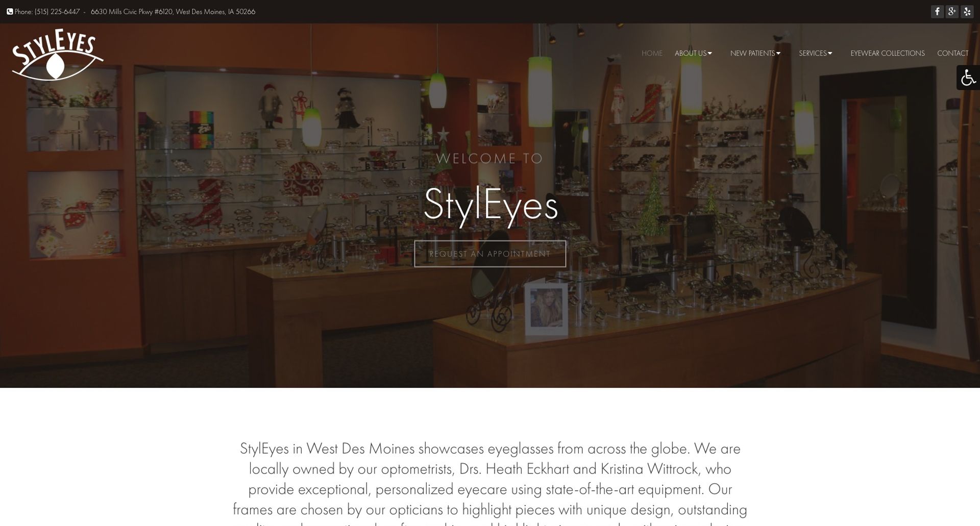Go to the Home menu item
This screenshot has height=526, width=980.
[x=652, y=53]
